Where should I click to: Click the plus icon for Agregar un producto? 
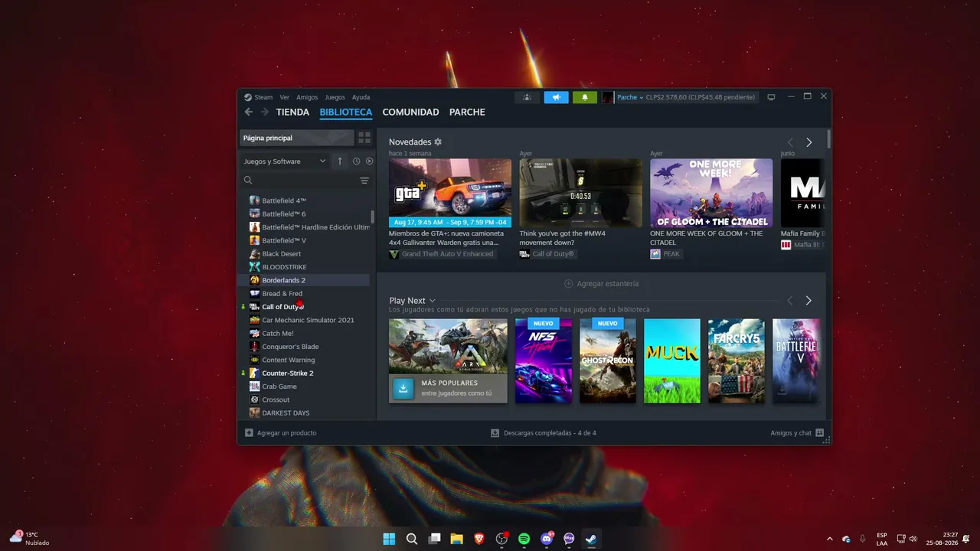(x=249, y=433)
